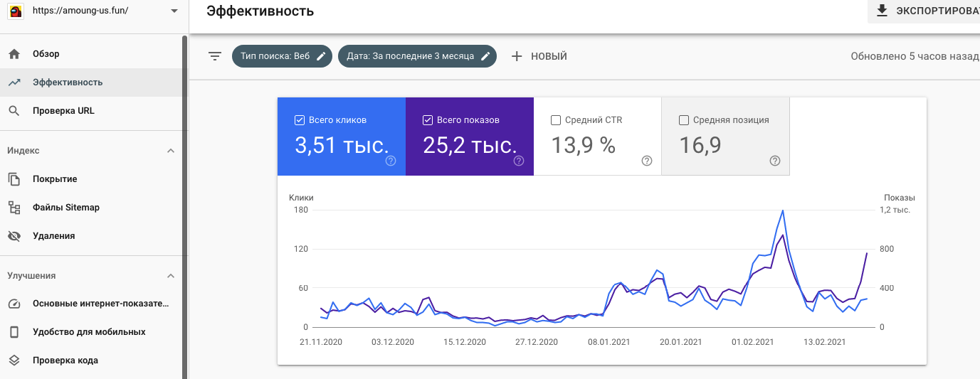Viewport: 980px width, 379px height.
Task: Open the property selector dropdown arrow
Action: tap(174, 11)
